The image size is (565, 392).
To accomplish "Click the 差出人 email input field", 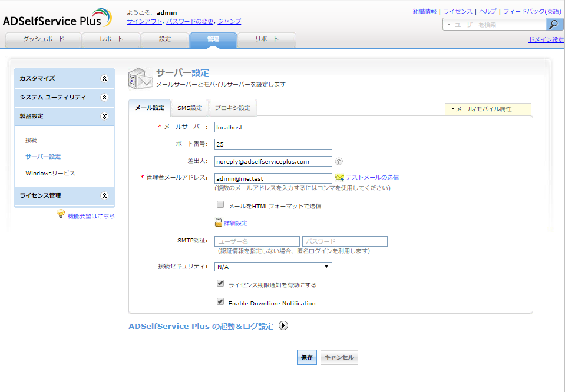I will pyautogui.click(x=273, y=161).
